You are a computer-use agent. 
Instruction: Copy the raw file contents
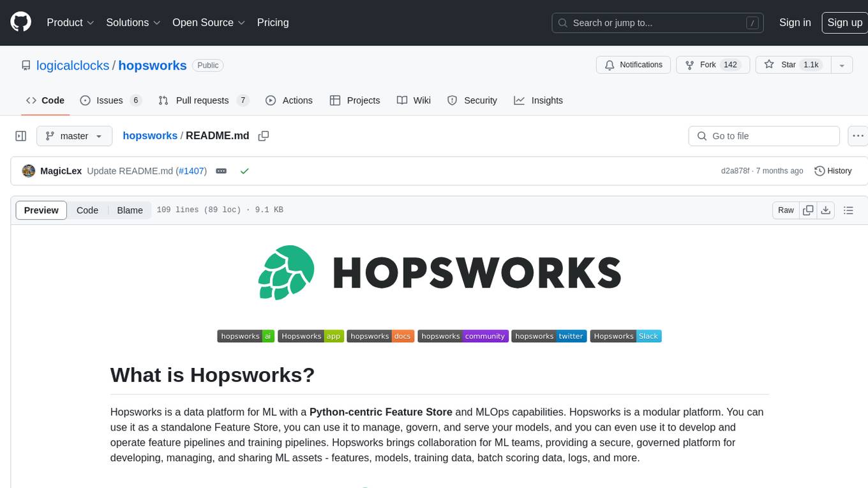[x=808, y=210]
